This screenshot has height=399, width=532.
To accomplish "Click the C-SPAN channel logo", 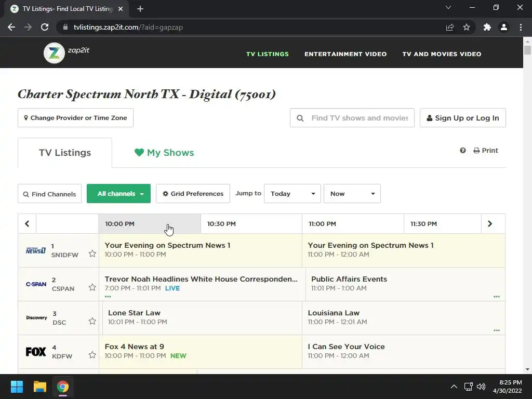I will pyautogui.click(x=36, y=284).
